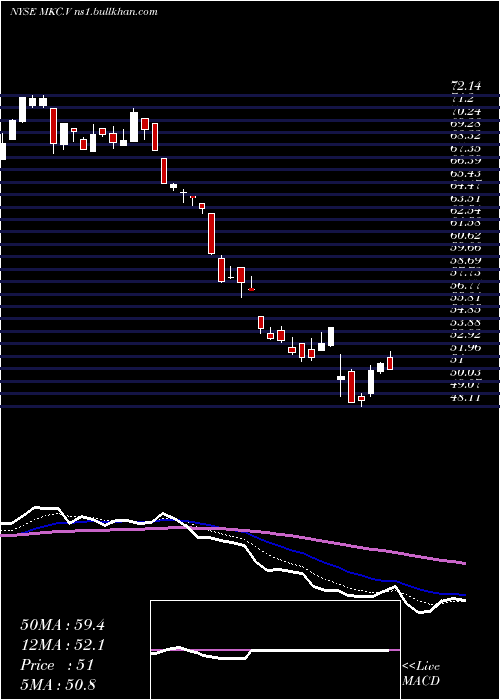Viewport: 500px width, 700px height.
Task: Click the 72.14 price axis label
Action: tap(467, 86)
